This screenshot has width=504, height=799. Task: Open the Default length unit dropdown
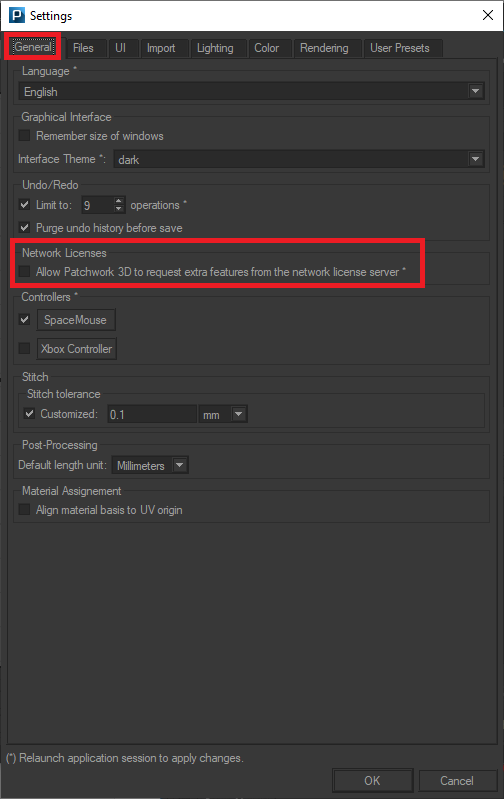[150, 465]
